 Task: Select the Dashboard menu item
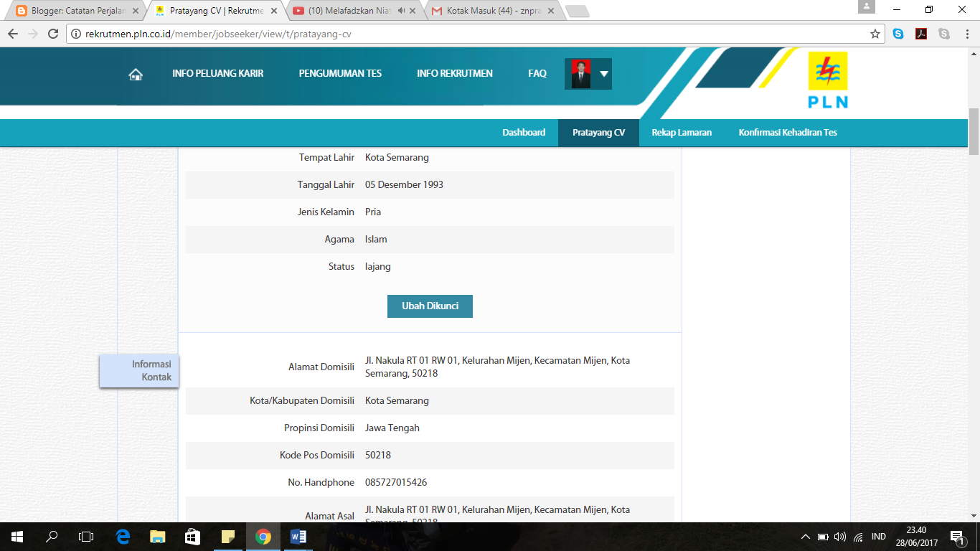click(x=524, y=132)
